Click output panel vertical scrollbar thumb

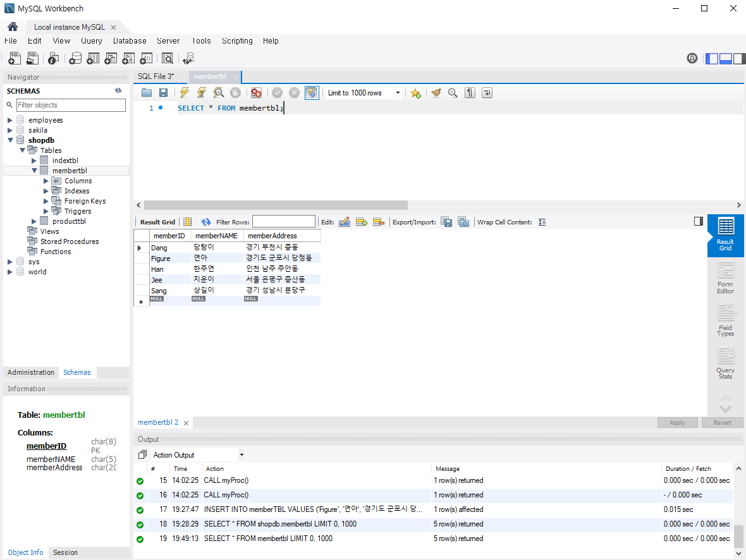click(738, 537)
